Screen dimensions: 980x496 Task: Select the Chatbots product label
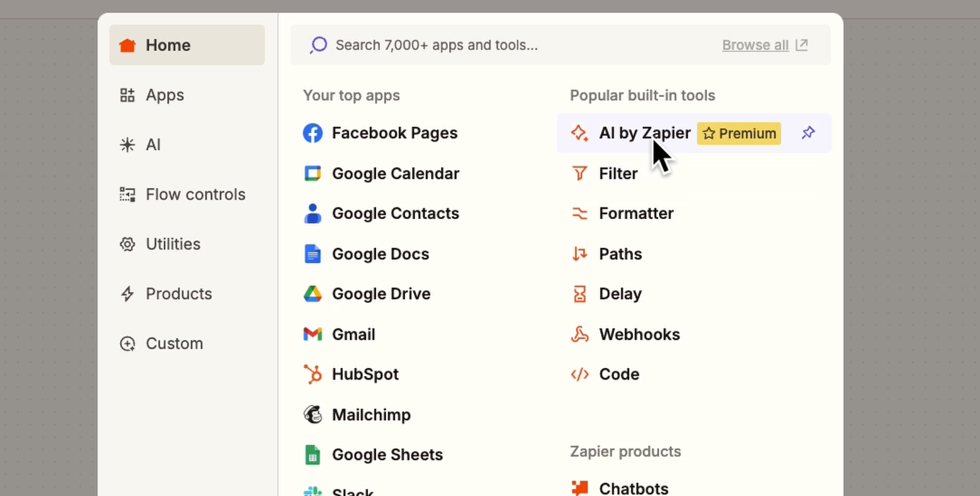pyautogui.click(x=634, y=488)
